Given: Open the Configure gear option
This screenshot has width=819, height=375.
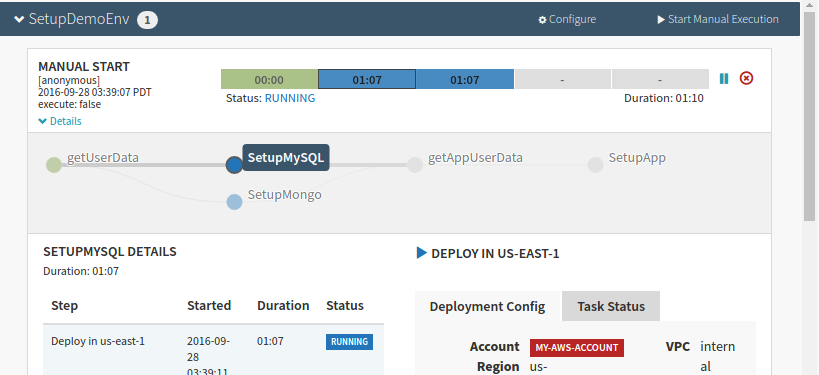Looking at the screenshot, I should click(x=567, y=19).
